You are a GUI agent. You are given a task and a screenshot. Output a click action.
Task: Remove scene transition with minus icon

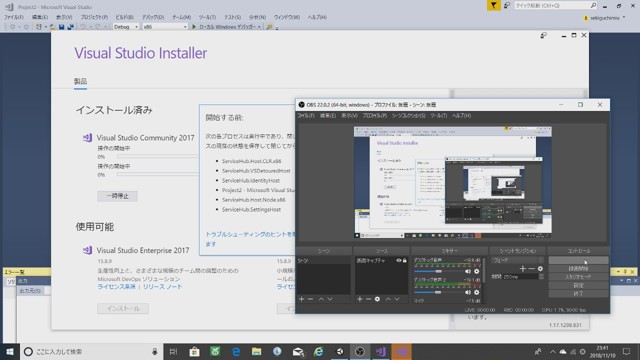[531, 269]
